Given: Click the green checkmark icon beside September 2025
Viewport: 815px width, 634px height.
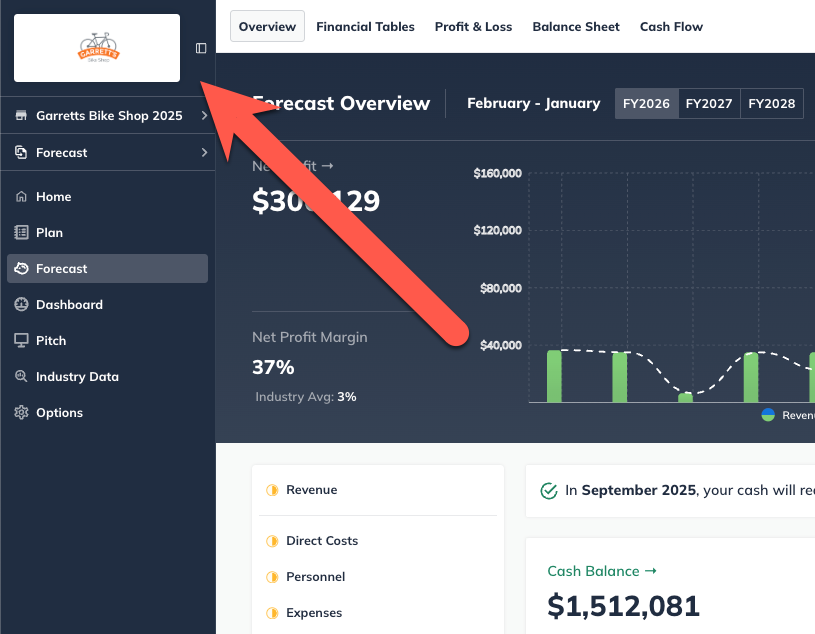Looking at the screenshot, I should click(x=549, y=491).
